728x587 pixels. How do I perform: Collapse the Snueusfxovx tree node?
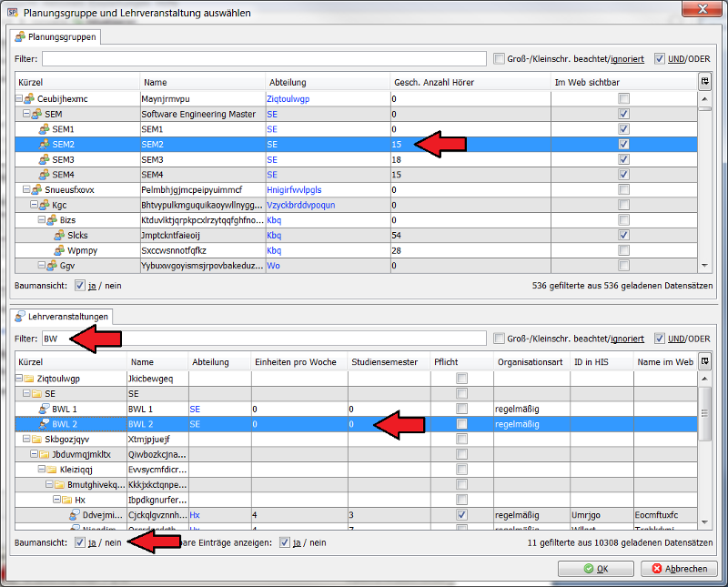point(26,189)
